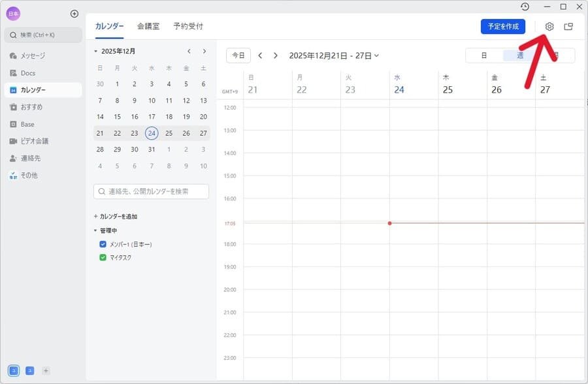Switch to the 会議室 tab
The image size is (588, 384).
tap(148, 27)
